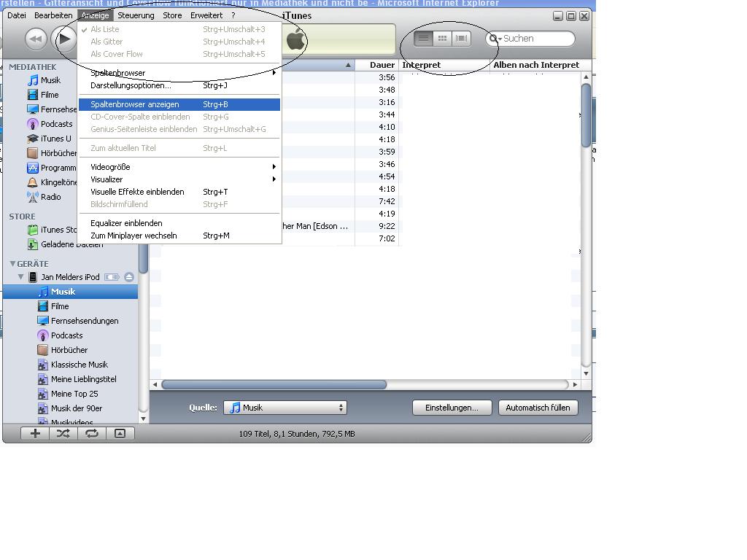The width and height of the screenshot is (747, 560).
Task: Click the rewind previous track button
Action: tap(36, 39)
